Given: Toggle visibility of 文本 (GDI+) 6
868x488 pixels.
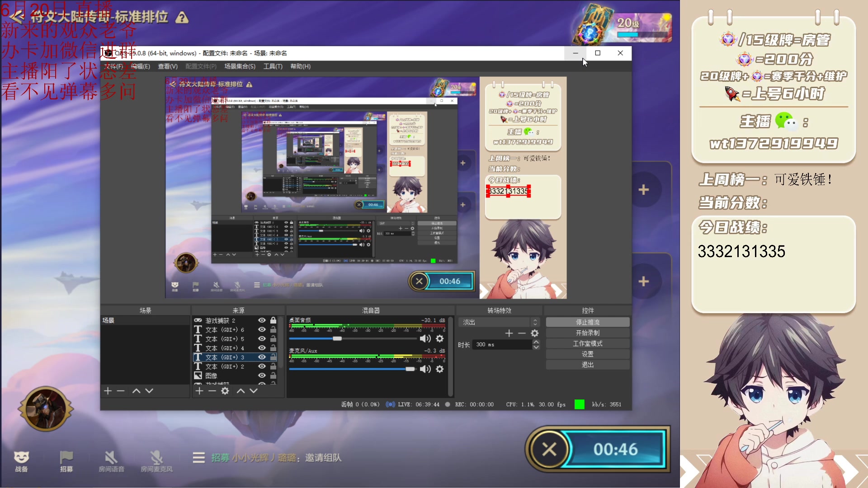Looking at the screenshot, I should [x=262, y=329].
